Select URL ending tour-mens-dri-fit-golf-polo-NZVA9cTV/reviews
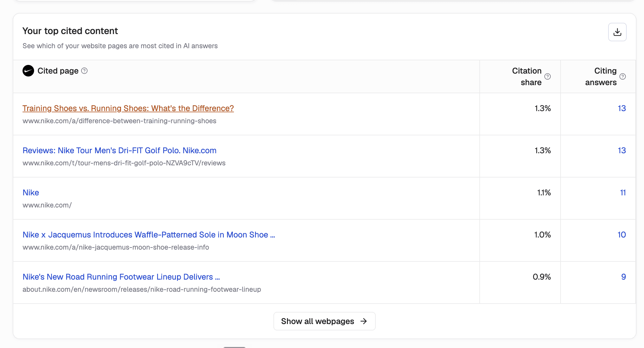 click(x=124, y=163)
